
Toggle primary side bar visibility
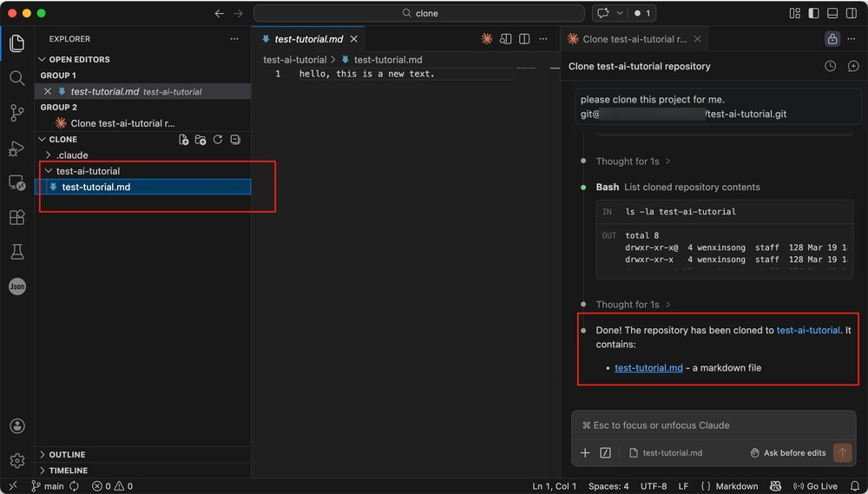pyautogui.click(x=814, y=13)
